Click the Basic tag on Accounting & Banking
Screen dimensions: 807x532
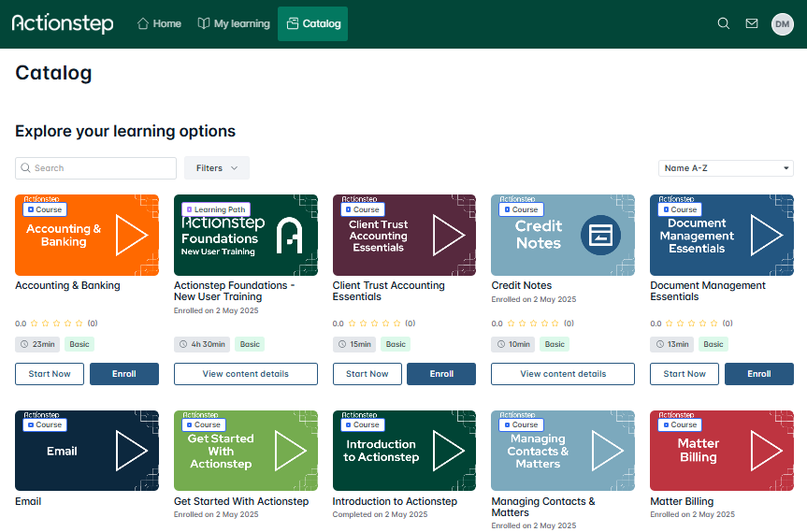79,344
